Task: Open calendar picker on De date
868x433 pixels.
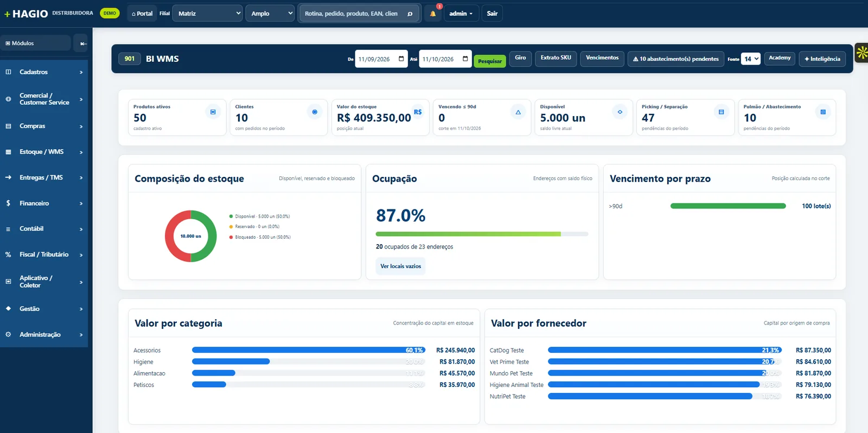Action: pyautogui.click(x=401, y=59)
